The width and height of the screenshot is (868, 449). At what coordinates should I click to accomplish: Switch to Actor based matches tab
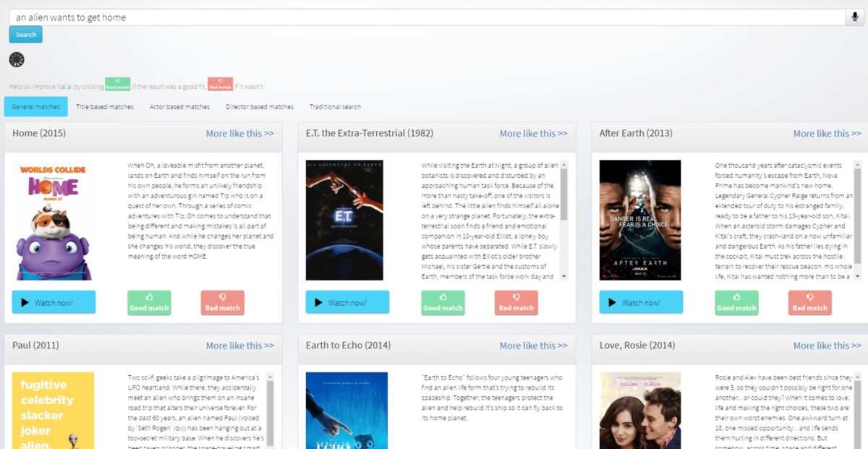click(180, 107)
